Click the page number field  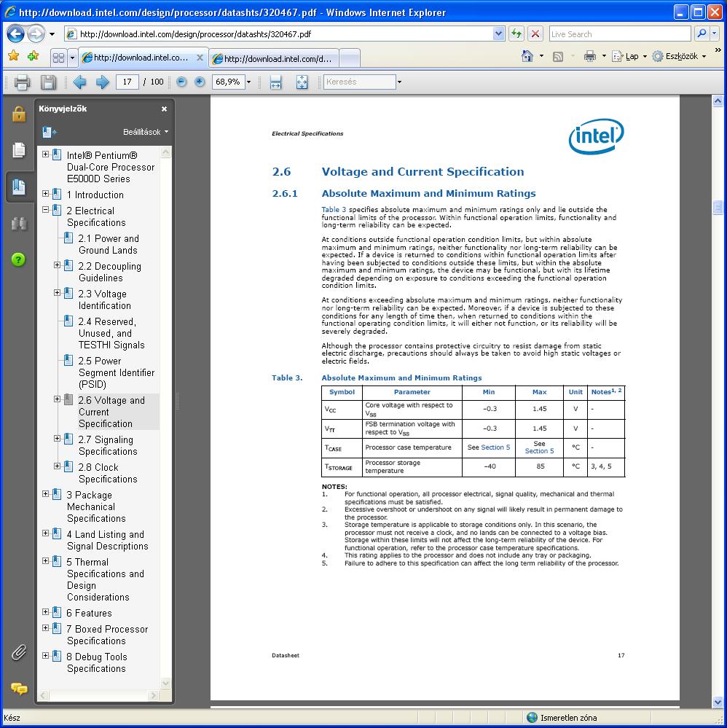[127, 82]
